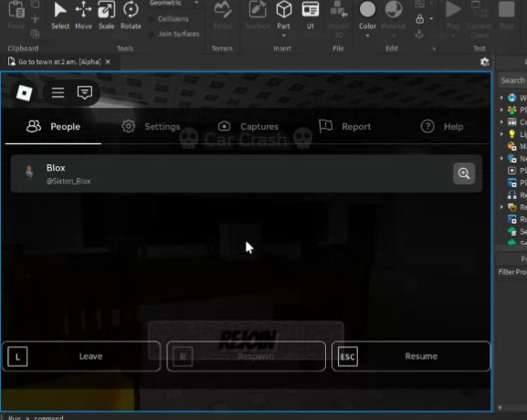527x420 pixels.
Task: Open the Part dropdown arrow
Action: click(x=284, y=36)
